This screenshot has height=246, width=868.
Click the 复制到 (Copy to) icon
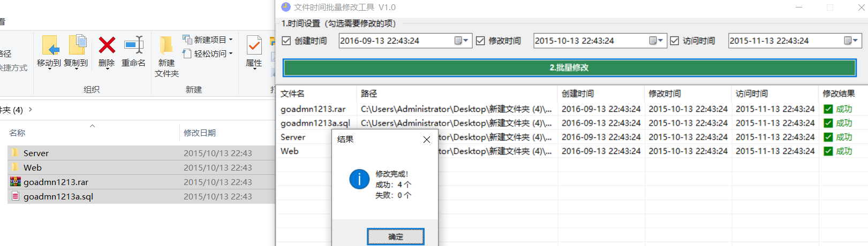pos(77,46)
